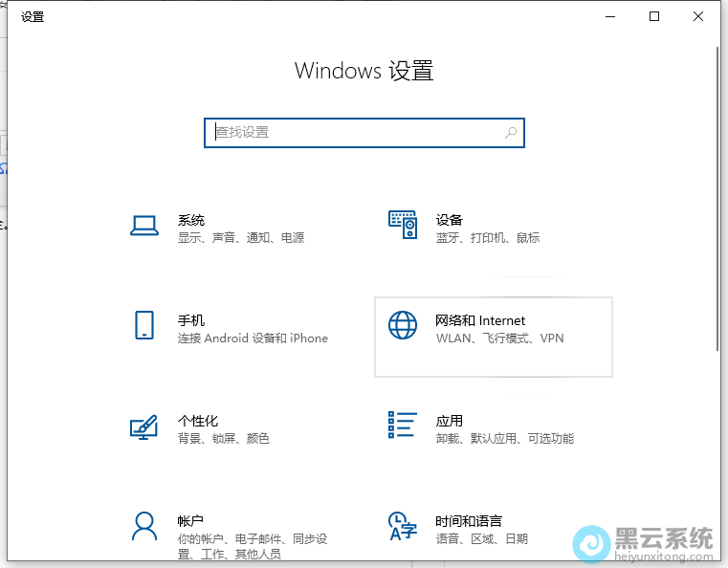Click the list icon for 应用

tap(403, 425)
